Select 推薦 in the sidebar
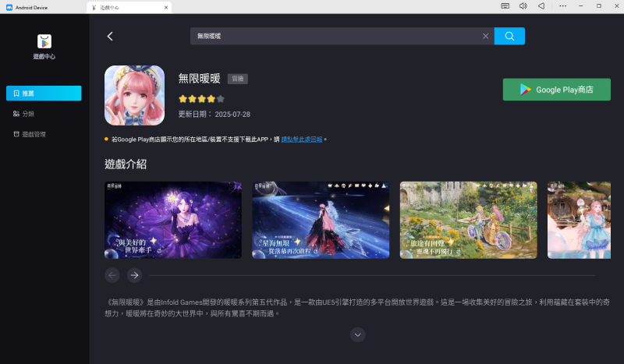 [x=44, y=93]
